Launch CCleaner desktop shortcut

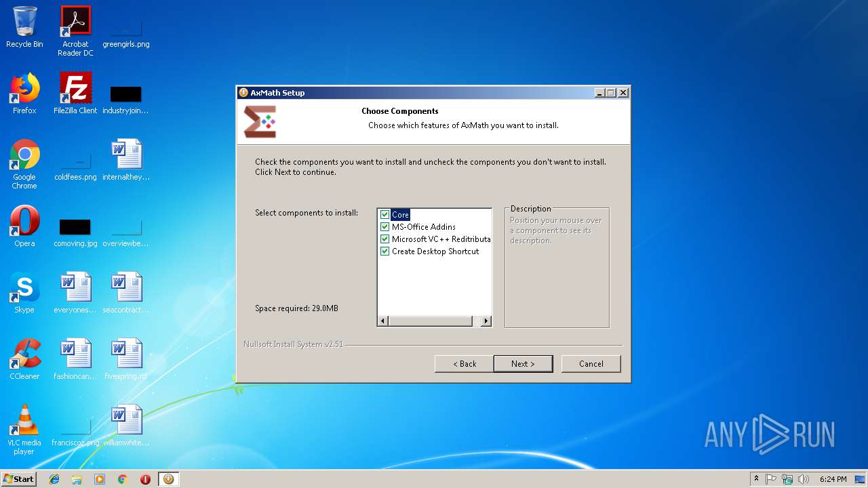pyautogui.click(x=24, y=359)
